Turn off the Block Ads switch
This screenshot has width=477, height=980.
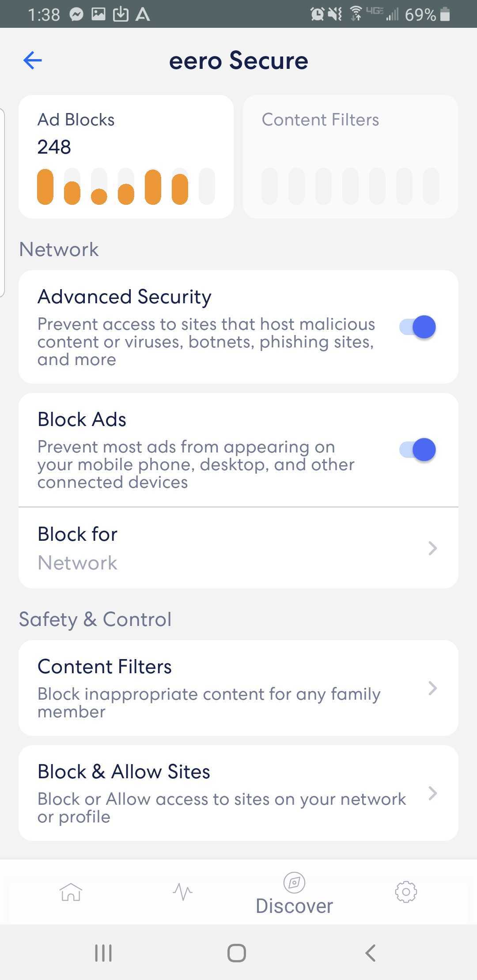418,450
